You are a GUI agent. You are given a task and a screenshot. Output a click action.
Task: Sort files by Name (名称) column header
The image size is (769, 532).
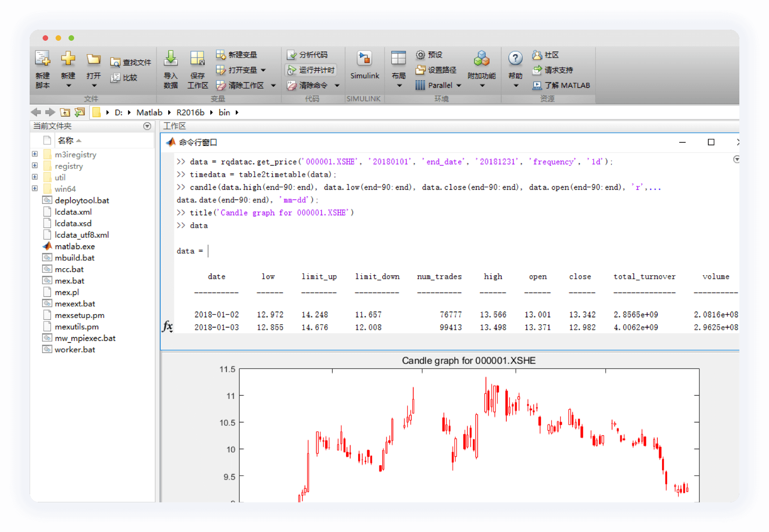pos(66,140)
